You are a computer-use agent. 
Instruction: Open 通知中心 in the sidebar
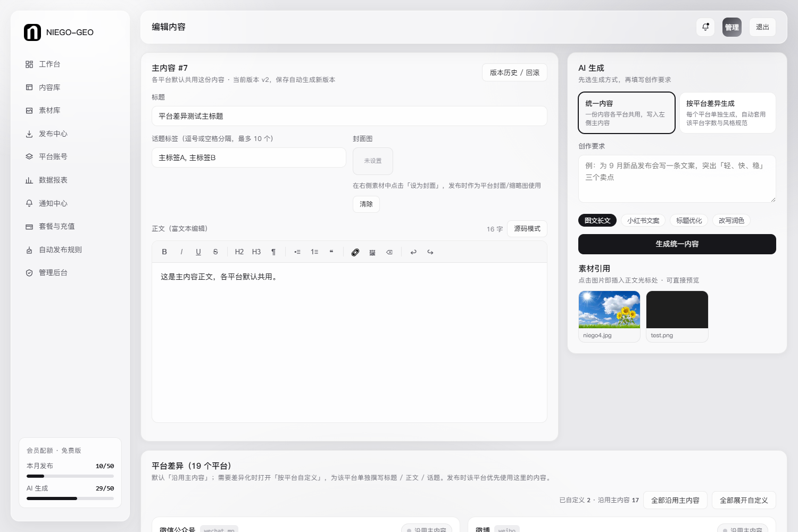tap(70, 203)
